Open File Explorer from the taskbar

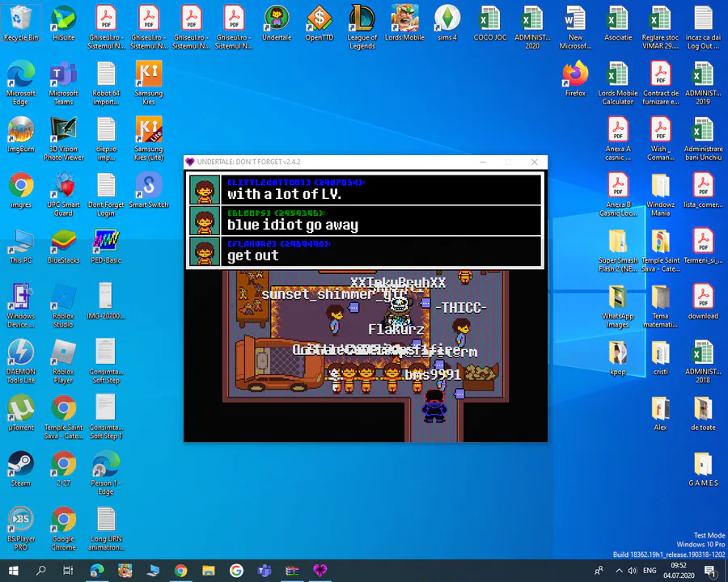(209, 571)
